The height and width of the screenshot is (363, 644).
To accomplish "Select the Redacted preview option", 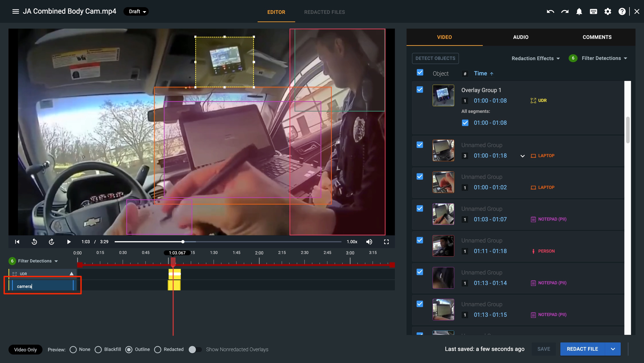I will (158, 350).
